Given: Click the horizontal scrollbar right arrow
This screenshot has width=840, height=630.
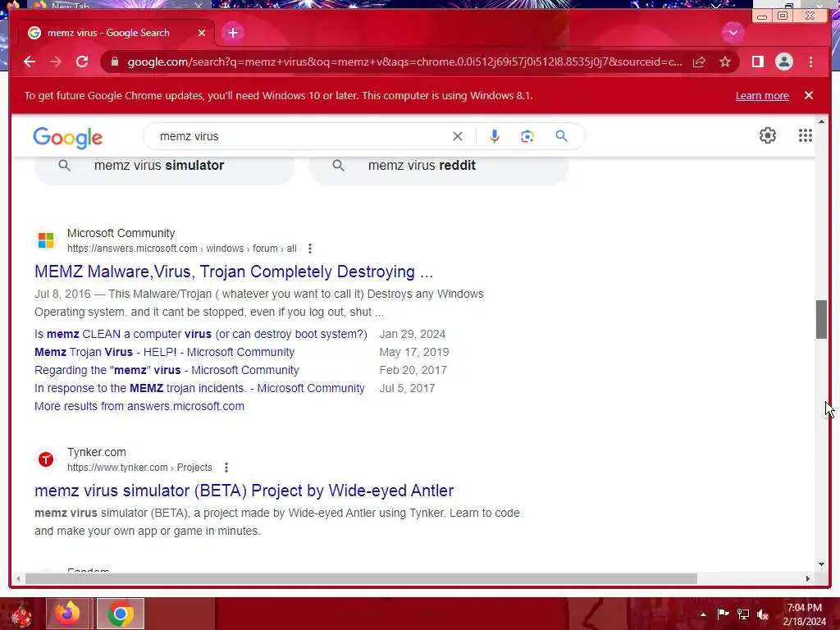Looking at the screenshot, I should pos(807,578).
